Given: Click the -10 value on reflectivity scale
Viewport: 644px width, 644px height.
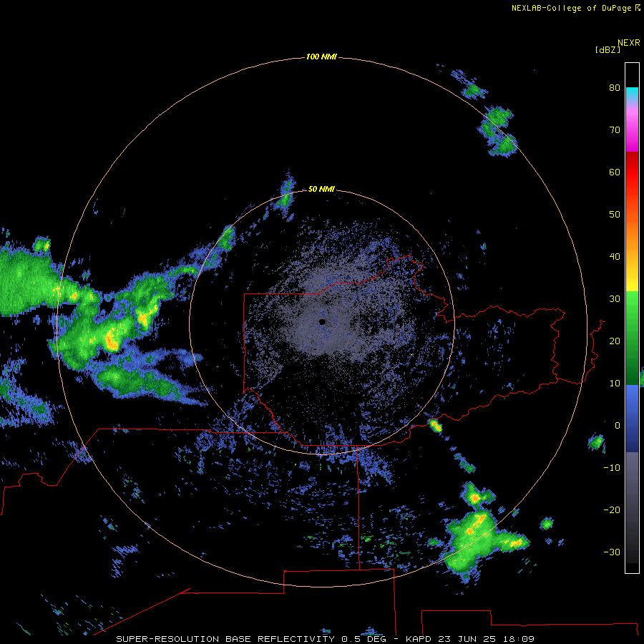Looking at the screenshot, I should point(612,467).
